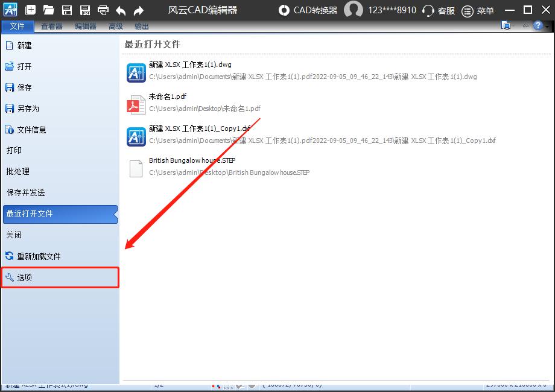Click the user avatar icon
Viewport: 555px width, 392px height.
(x=354, y=10)
